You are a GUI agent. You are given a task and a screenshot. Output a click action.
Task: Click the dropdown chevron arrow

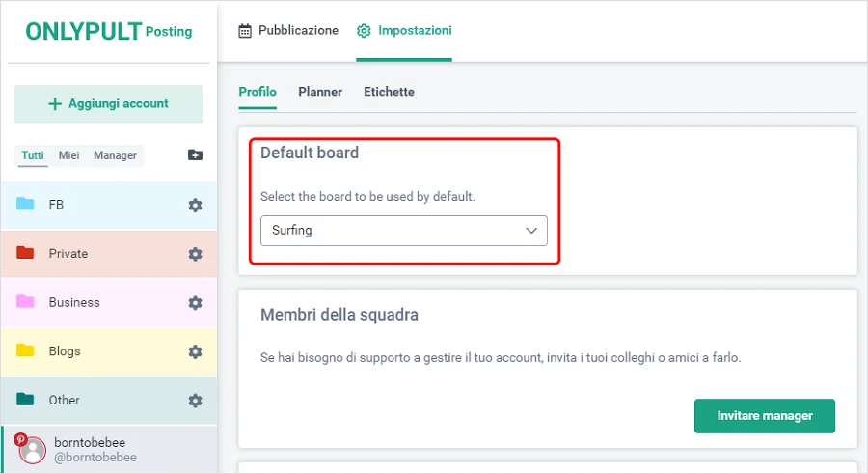[x=530, y=231]
